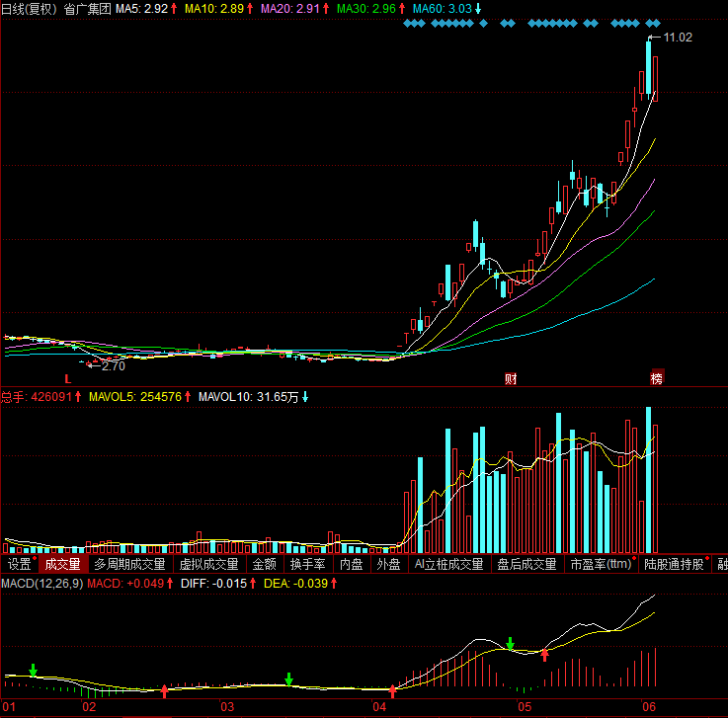Click the red MACD up arrow between 02 and 03

164,691
